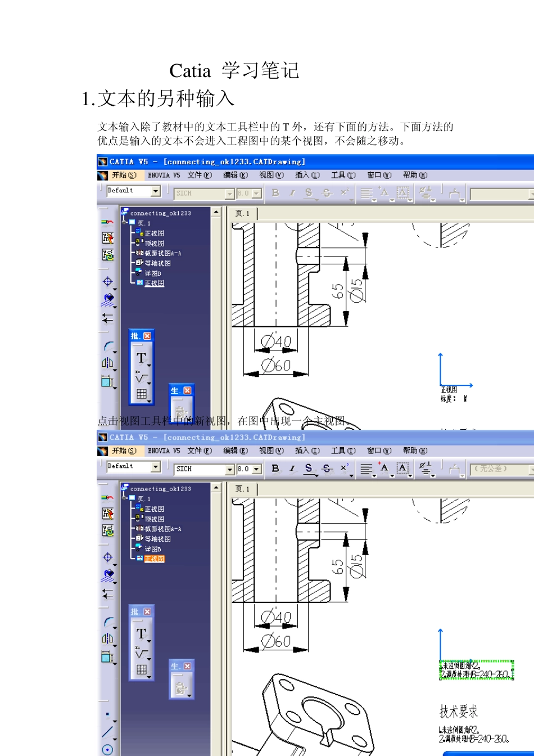
Task: Toggle greyed Underline S in first CATIA window
Action: (309, 193)
